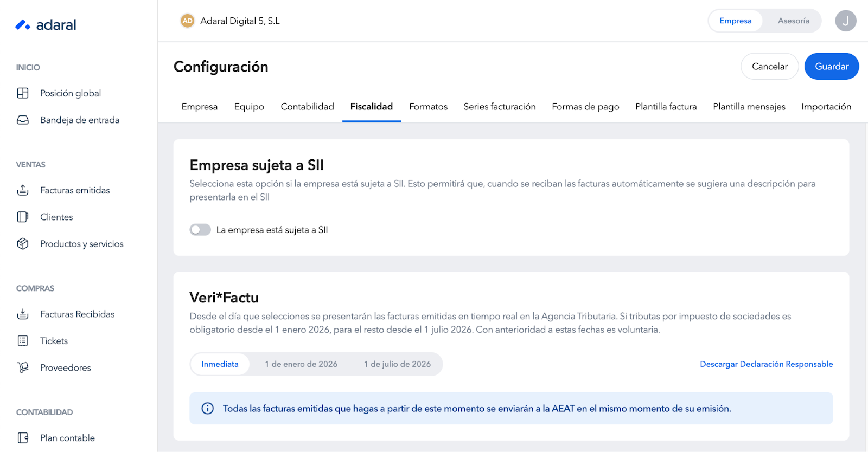Click the AEAT notice text banner
Viewport: 868px width, 452px height.
(511, 409)
